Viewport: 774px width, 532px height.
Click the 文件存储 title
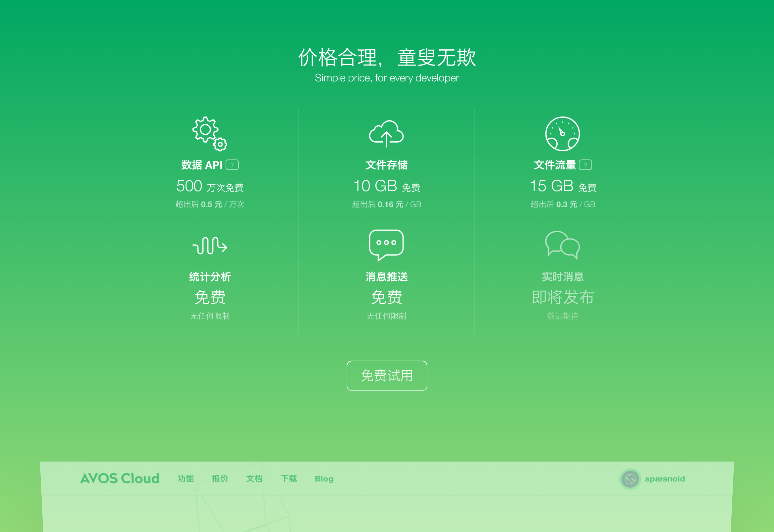[386, 165]
